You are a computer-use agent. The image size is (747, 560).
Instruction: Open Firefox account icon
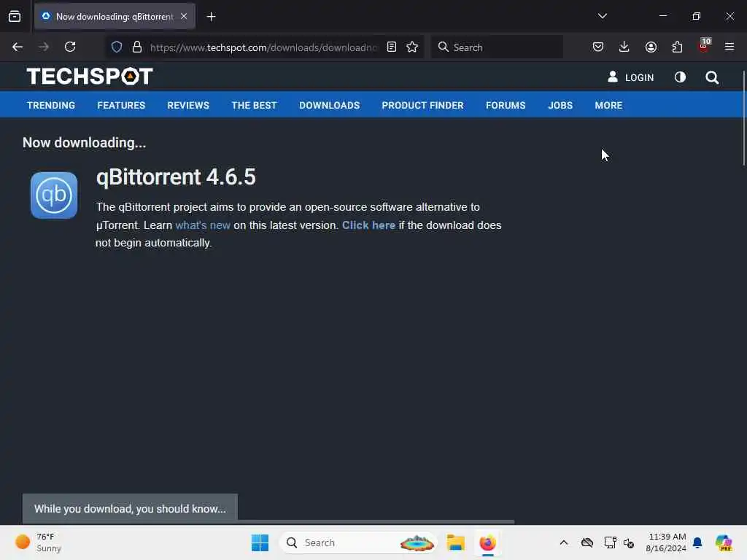tap(651, 47)
